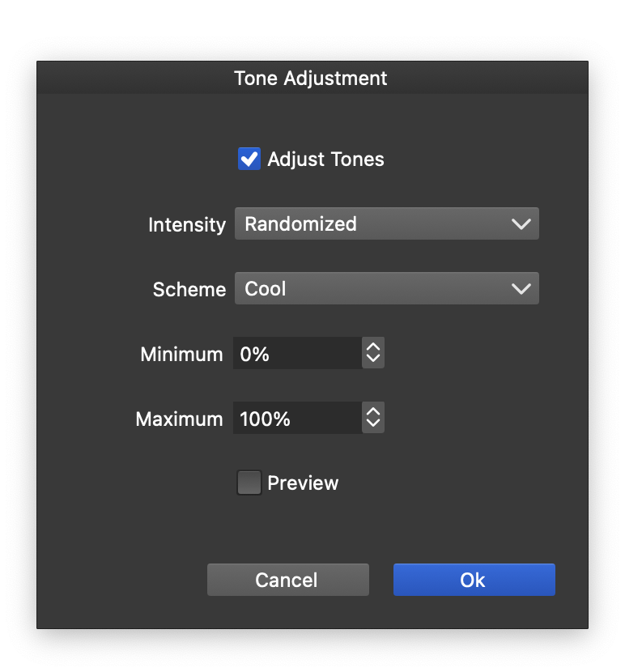The image size is (625, 672).
Task: Click the chevron arrow on Scheme dropdown
Action: click(x=521, y=289)
